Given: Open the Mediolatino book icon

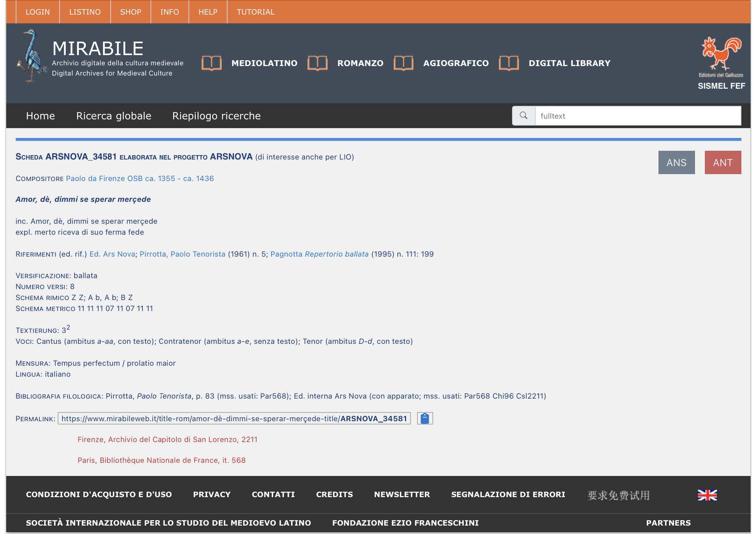Looking at the screenshot, I should (x=211, y=63).
